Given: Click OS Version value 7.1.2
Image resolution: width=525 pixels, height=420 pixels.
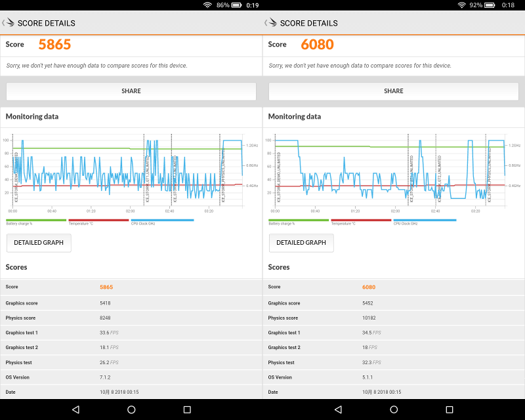Looking at the screenshot, I should pos(105,377).
